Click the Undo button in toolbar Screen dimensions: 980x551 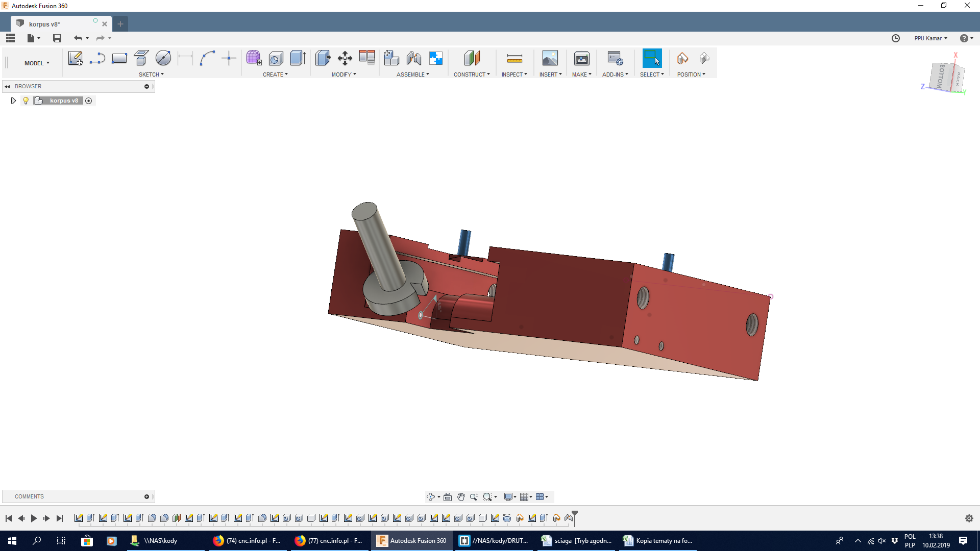(x=78, y=38)
